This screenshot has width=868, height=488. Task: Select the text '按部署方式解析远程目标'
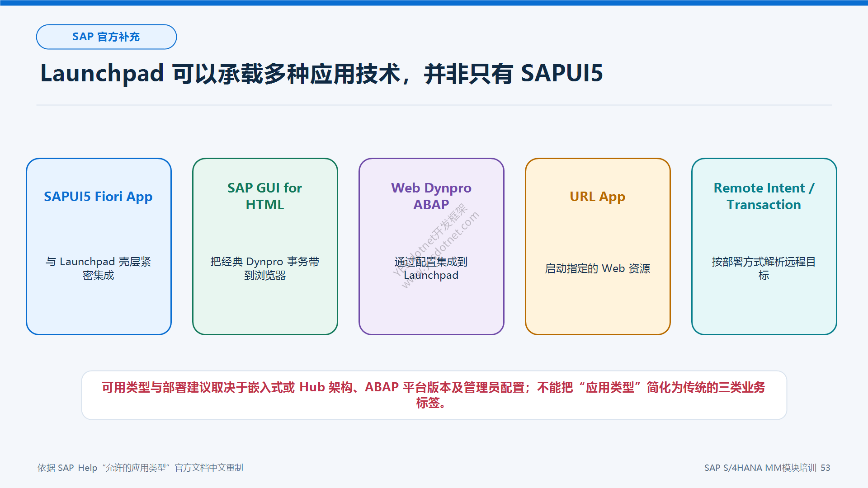tap(764, 268)
